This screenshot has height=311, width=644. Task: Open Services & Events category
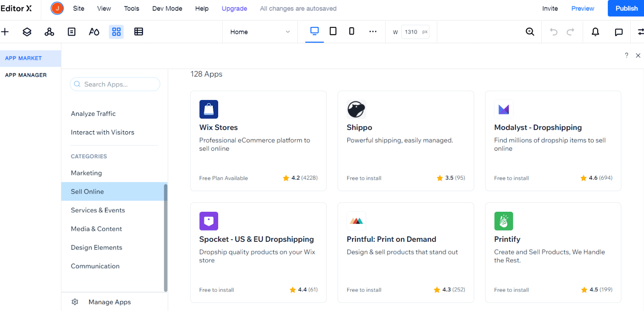click(x=98, y=210)
